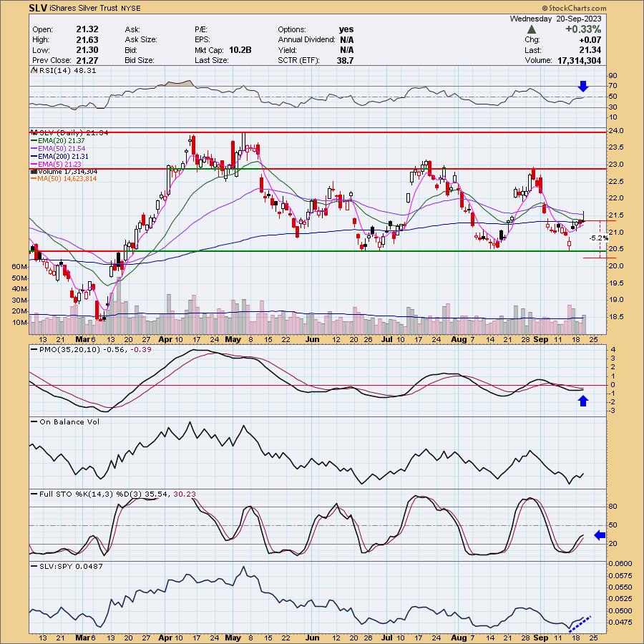Click the green up-triangle change icon
This screenshot has height=644, width=644.
[532, 29]
